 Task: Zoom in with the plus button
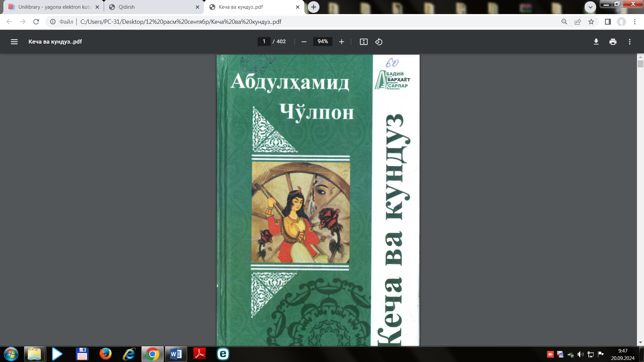point(341,42)
